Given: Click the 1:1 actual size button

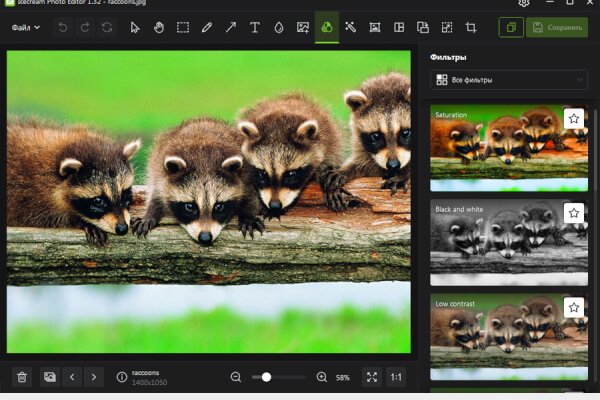Looking at the screenshot, I should click(x=396, y=377).
